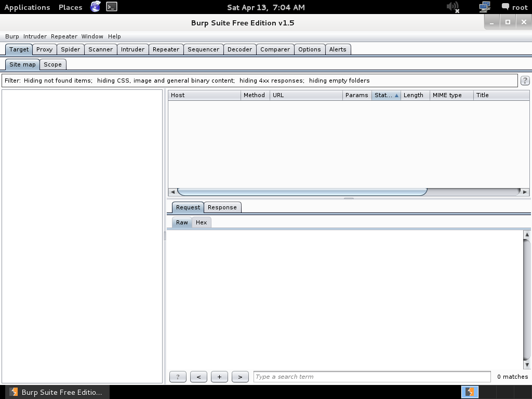
Task: Sort by the Host column
Action: [x=204, y=96]
